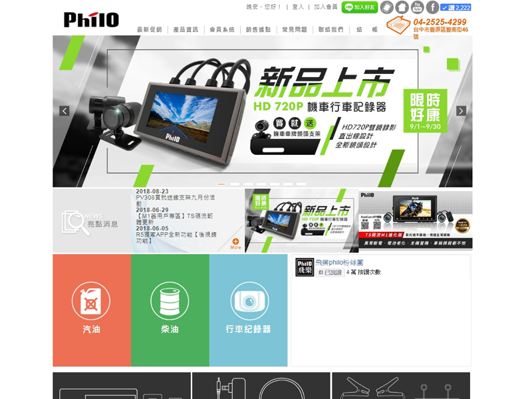Open news item 【M1客用戶專區】TS碼流韌體更新
The width and height of the screenshot is (532, 399).
pyautogui.click(x=174, y=219)
